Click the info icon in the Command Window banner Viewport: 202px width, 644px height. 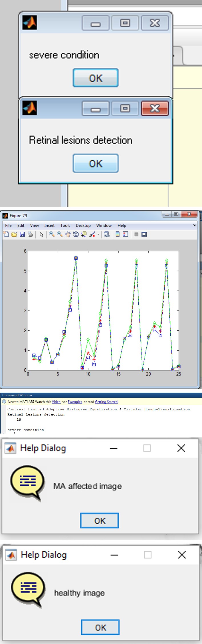point(4,401)
